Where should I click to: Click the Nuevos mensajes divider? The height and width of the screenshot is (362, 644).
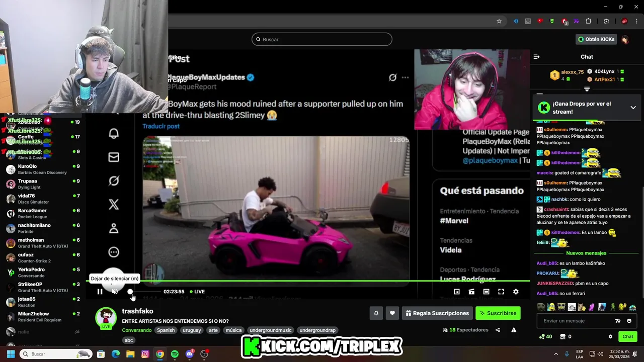[x=586, y=253]
